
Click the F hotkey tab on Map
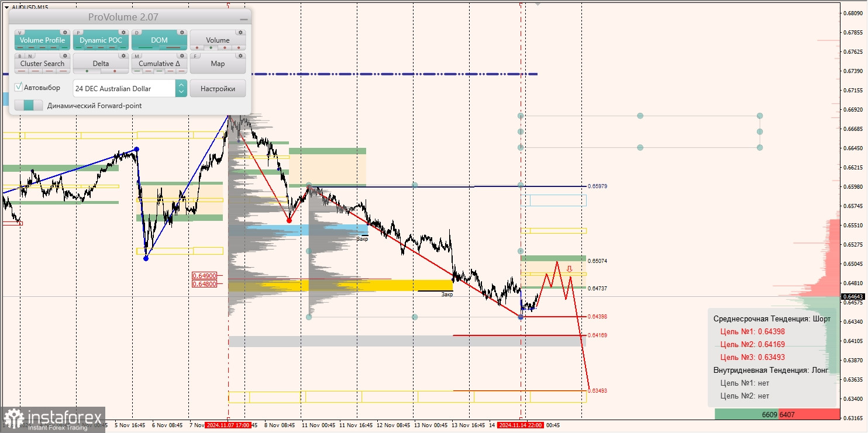(196, 56)
